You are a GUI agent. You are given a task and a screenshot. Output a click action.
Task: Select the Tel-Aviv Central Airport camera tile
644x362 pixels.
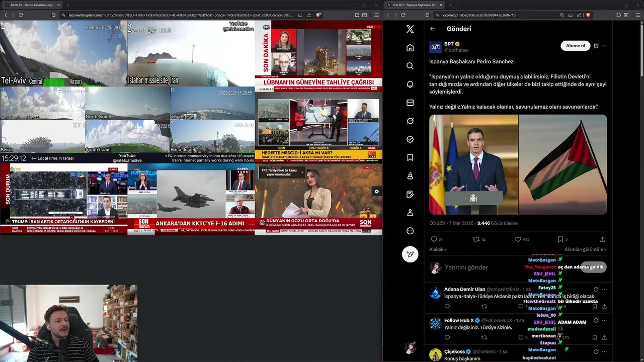coord(63,53)
